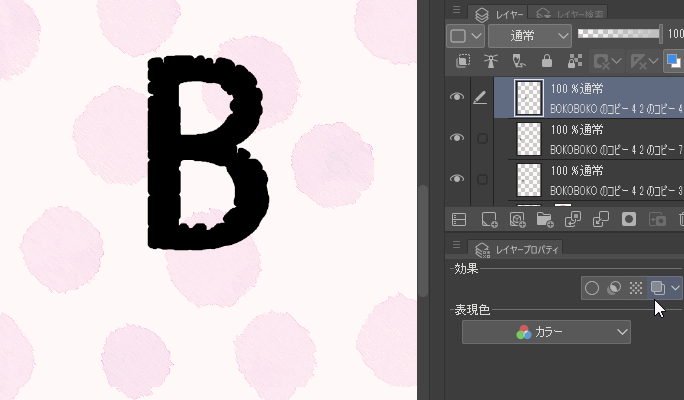Image resolution: width=684 pixels, height=400 pixels.
Task: Open the カラー expression color dropdown
Action: click(x=546, y=332)
